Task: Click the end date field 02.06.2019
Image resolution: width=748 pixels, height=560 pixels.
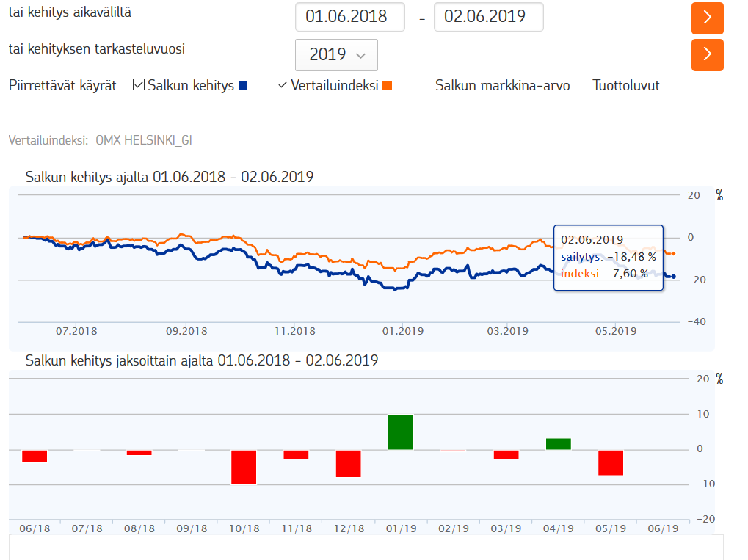Action: tap(488, 17)
